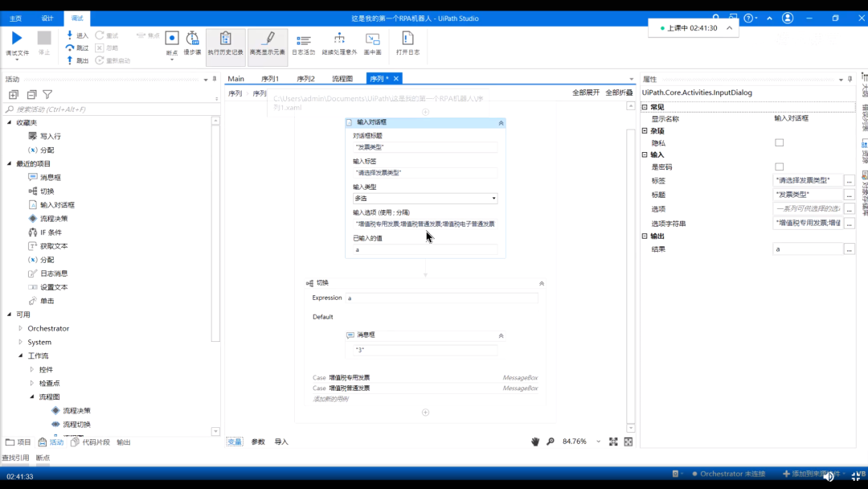The image size is (868, 489).
Task: Switch to the 流程图 document tab
Action: pyautogui.click(x=342, y=79)
